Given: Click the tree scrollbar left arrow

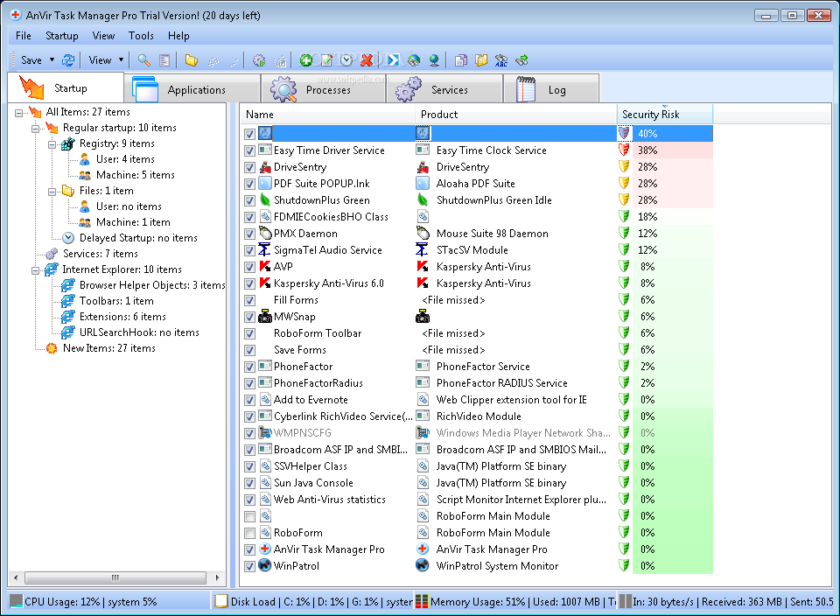Looking at the screenshot, I should pyautogui.click(x=16, y=577).
